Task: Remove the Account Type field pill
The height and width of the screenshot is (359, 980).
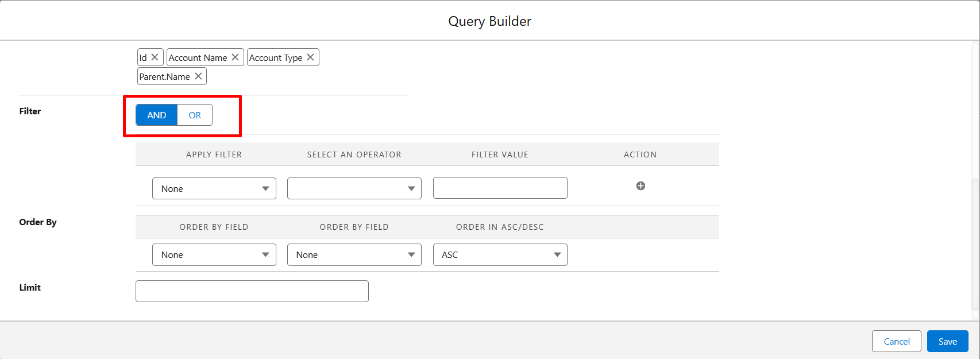Action: (x=310, y=57)
